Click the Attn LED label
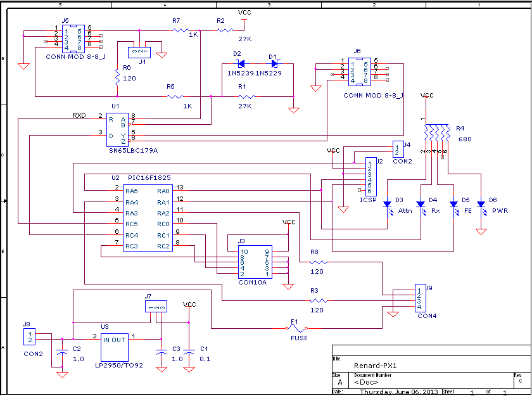Image resolution: width=532 pixels, height=396 pixels. (405, 211)
